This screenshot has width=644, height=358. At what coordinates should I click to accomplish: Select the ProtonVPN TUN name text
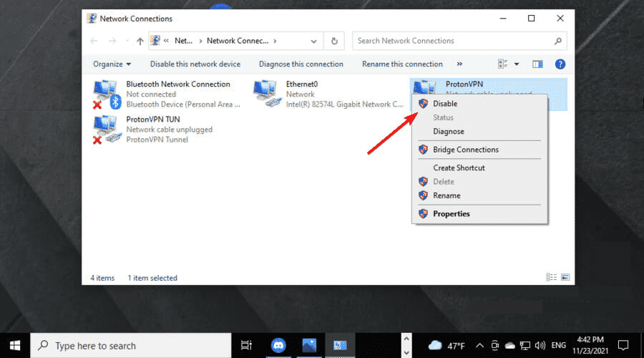click(153, 119)
